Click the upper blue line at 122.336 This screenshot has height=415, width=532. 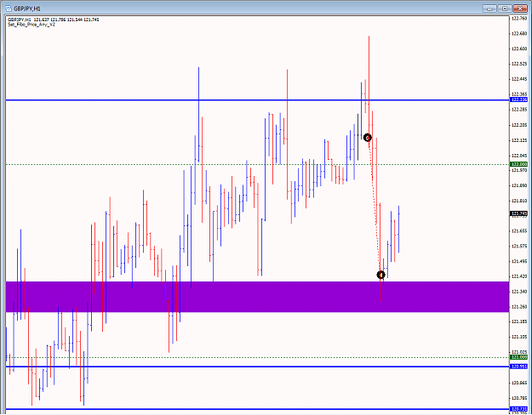(x=258, y=100)
